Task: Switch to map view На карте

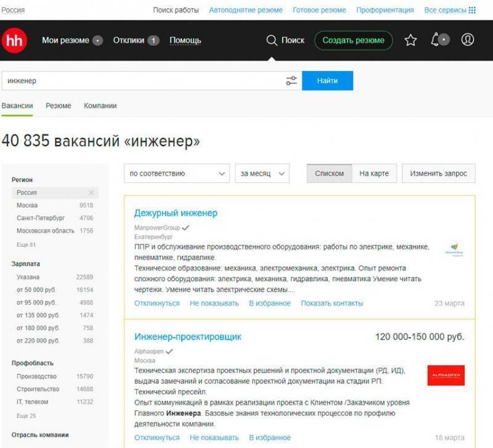Action: point(374,174)
